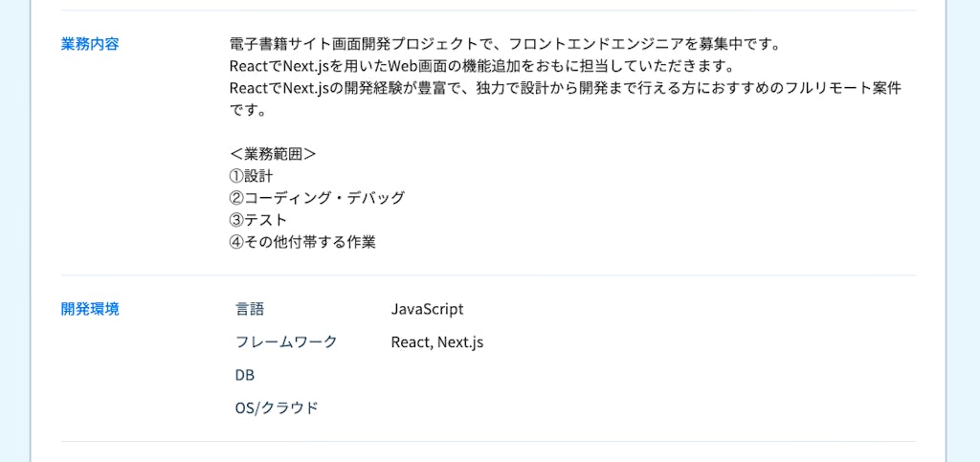Click the standalone です。 line
The image size is (980, 462).
pyautogui.click(x=246, y=110)
